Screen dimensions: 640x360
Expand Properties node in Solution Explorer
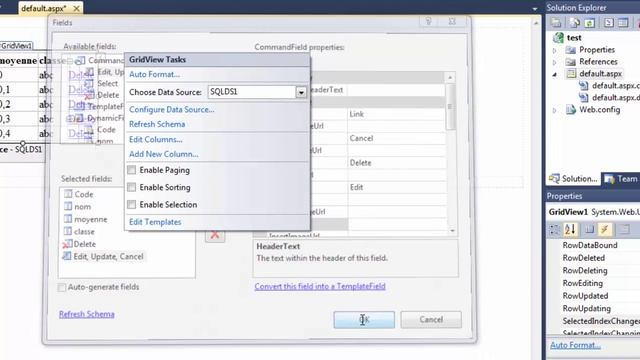click(x=555, y=50)
